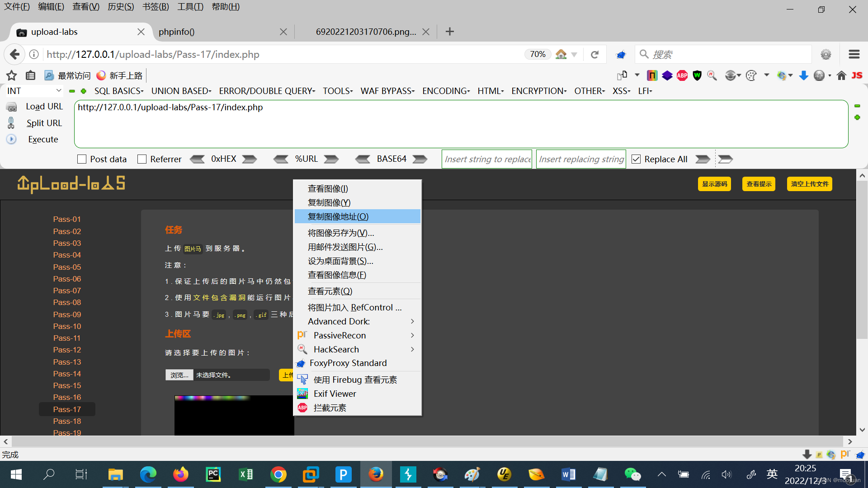
Task: Click the 浏览... file browse button
Action: coord(179,375)
